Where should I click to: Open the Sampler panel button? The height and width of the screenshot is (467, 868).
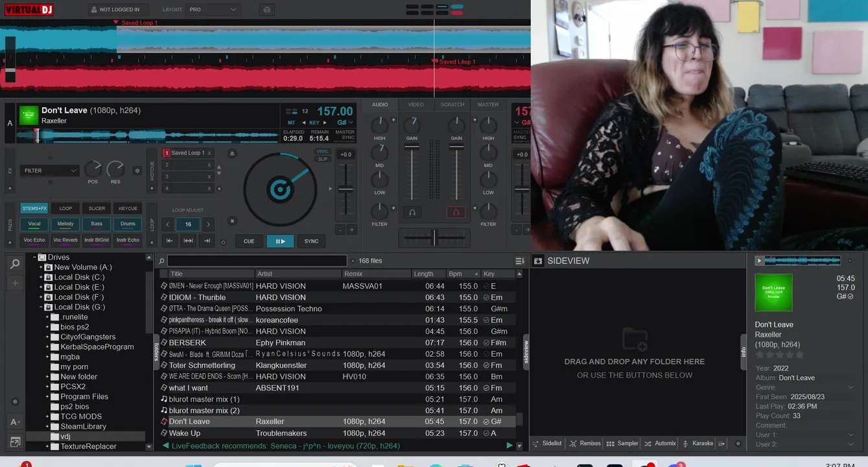tap(622, 444)
